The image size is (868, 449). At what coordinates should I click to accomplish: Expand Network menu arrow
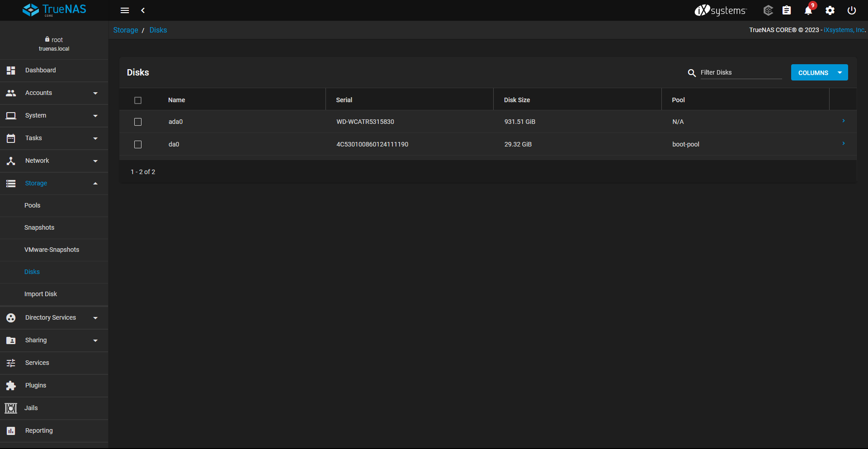pyautogui.click(x=95, y=161)
